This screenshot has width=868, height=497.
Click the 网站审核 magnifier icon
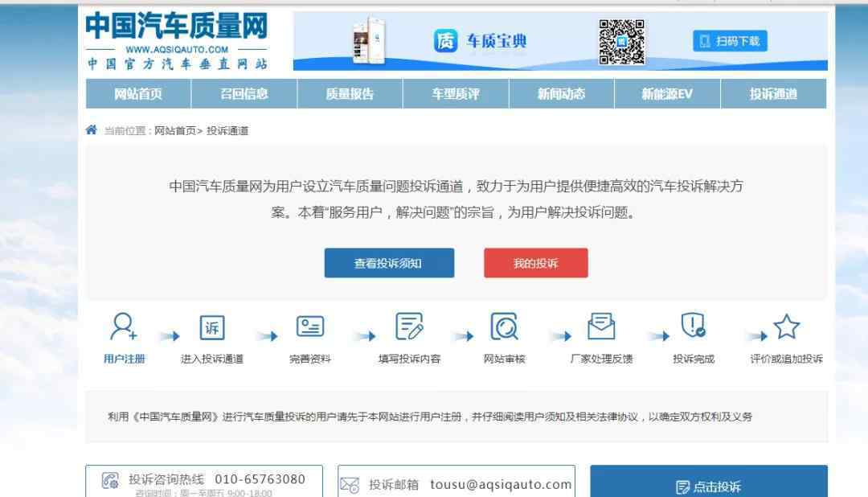pos(504,327)
